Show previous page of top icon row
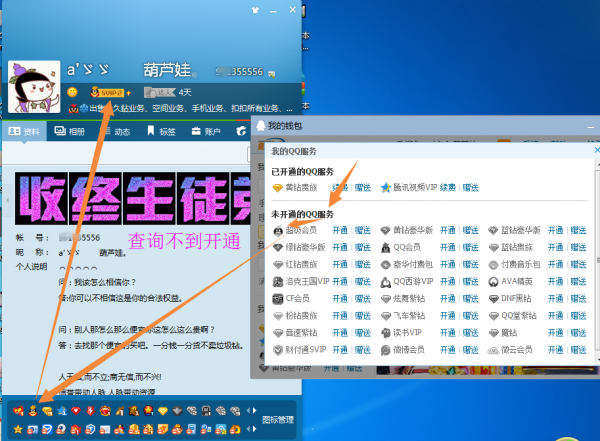 pos(248,410)
